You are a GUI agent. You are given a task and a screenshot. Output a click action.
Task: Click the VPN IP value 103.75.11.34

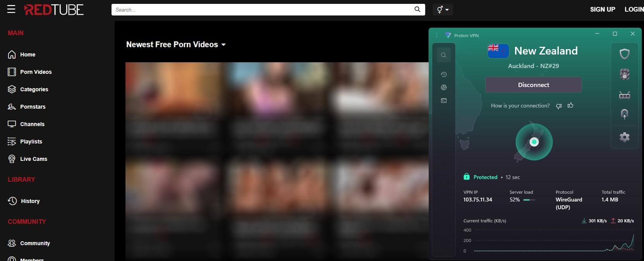477,200
